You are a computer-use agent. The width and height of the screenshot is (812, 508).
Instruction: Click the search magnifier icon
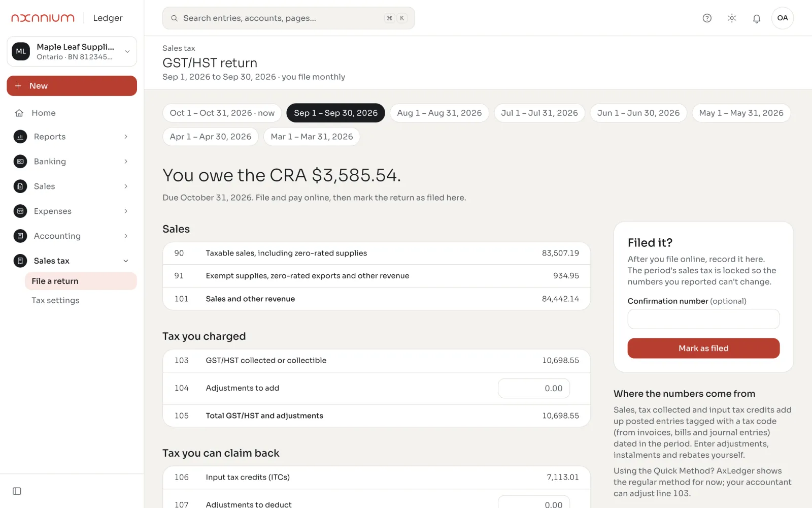coord(174,18)
